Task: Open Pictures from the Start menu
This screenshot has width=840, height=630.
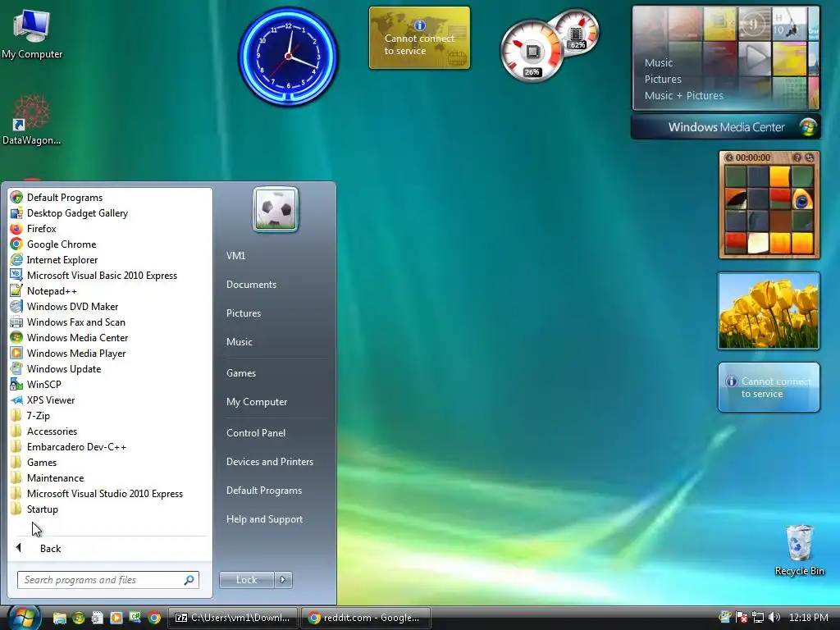Action: coord(243,313)
